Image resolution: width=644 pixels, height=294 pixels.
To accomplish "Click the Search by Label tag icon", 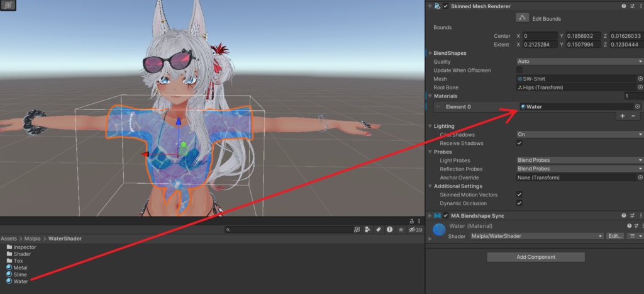I will pos(378,230).
